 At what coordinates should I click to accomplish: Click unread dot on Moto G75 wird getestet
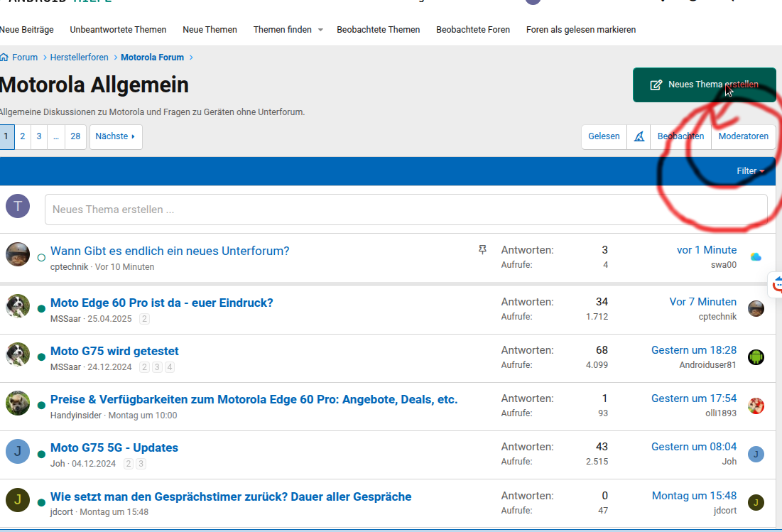[x=41, y=357]
